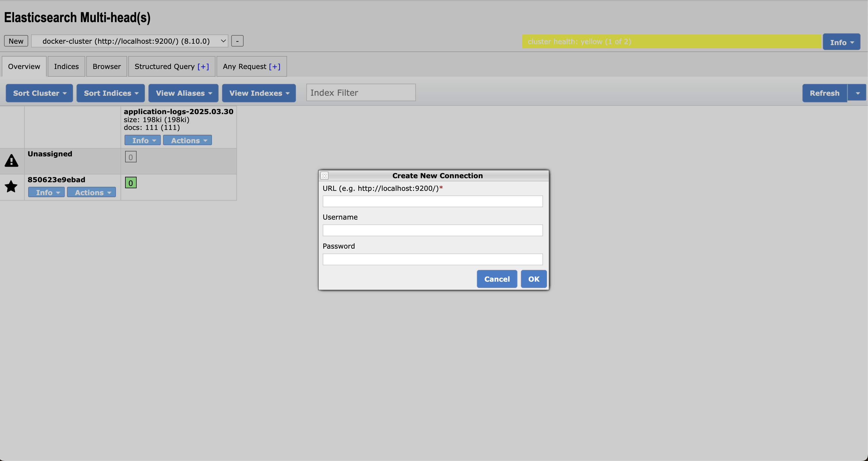Expand View Indexes menu
Viewport: 868px width, 461px height.
point(259,93)
